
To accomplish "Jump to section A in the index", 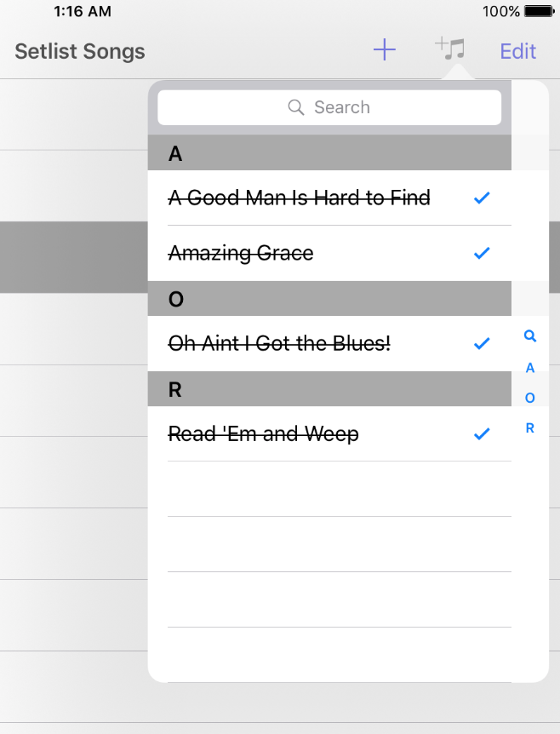I will [x=530, y=368].
